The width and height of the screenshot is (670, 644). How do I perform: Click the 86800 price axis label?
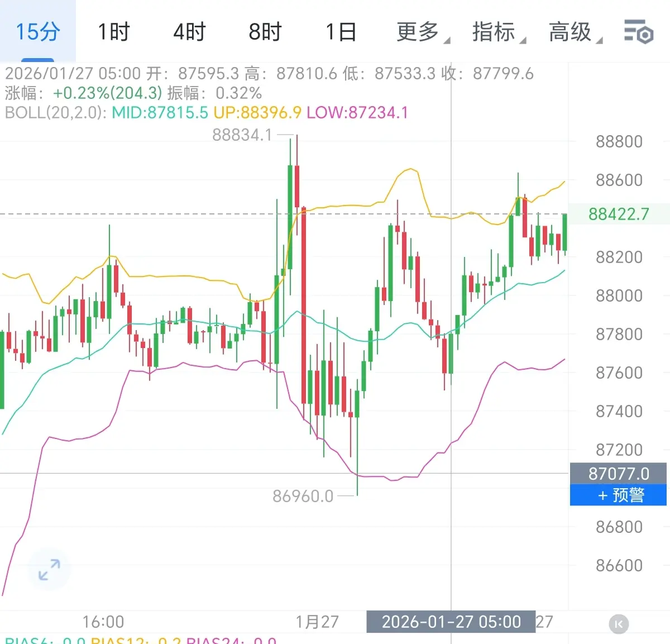click(x=619, y=527)
